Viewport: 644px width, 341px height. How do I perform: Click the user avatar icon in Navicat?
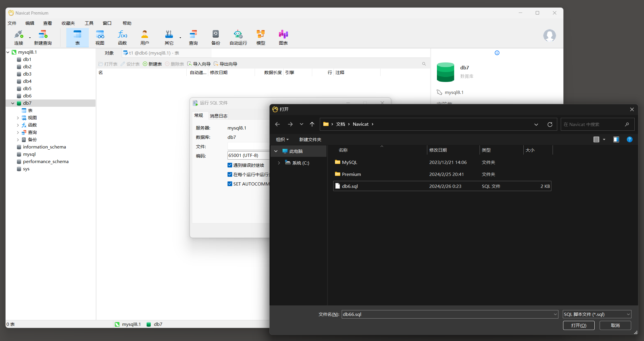tap(549, 36)
